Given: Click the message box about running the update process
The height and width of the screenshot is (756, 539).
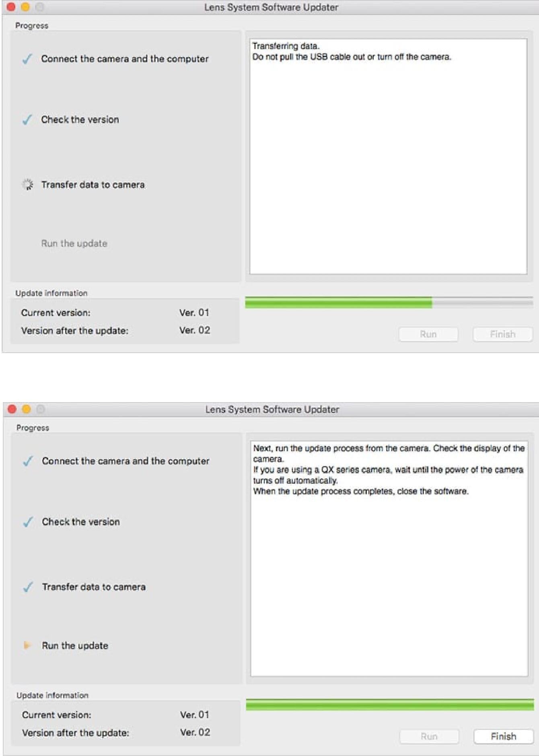Looking at the screenshot, I should pyautogui.click(x=389, y=559).
